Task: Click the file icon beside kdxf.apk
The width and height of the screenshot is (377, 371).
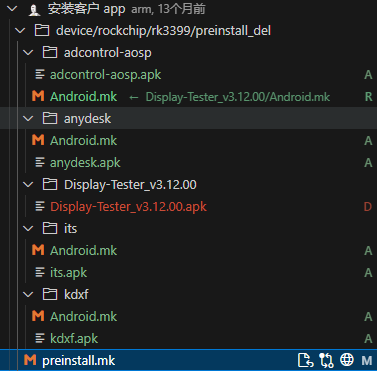Action: (x=40, y=338)
